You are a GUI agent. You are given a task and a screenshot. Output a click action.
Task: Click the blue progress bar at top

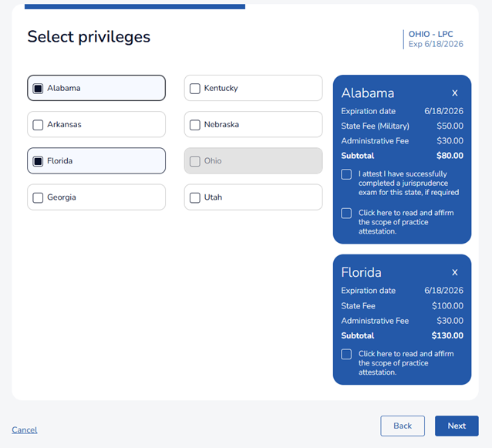click(x=135, y=7)
